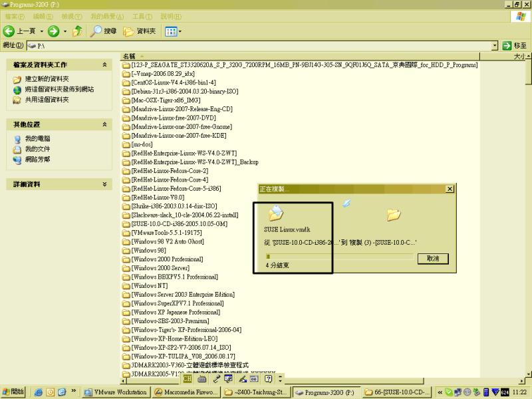Select the [Windows 2000 Server] folder icon
Screen dimensions: 532x399
coord(126,268)
